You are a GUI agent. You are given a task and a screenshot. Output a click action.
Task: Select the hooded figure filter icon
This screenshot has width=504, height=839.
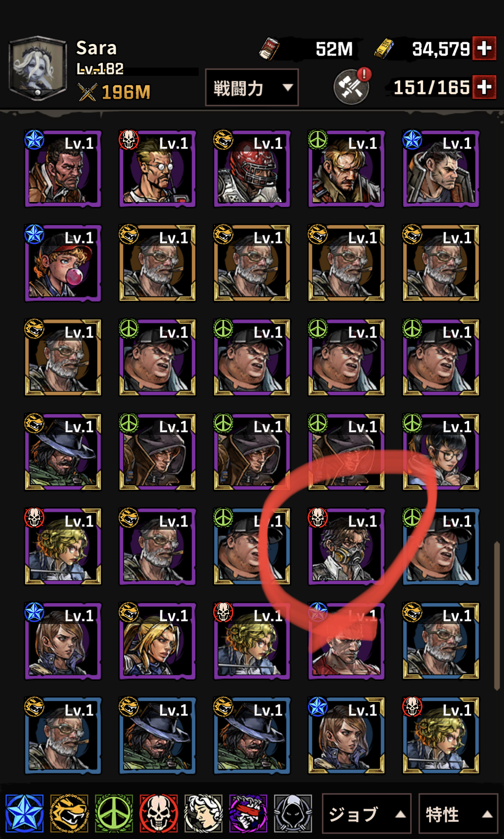293,813
